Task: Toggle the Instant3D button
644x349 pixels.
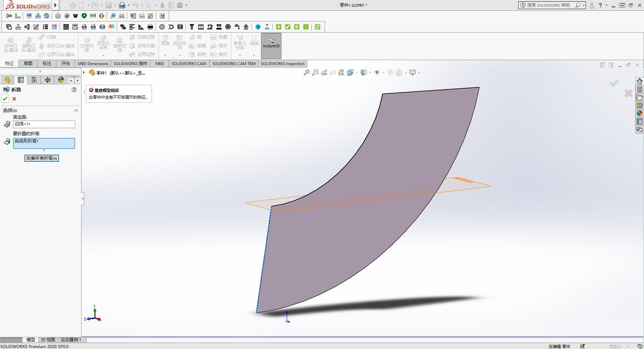Action: (x=271, y=46)
